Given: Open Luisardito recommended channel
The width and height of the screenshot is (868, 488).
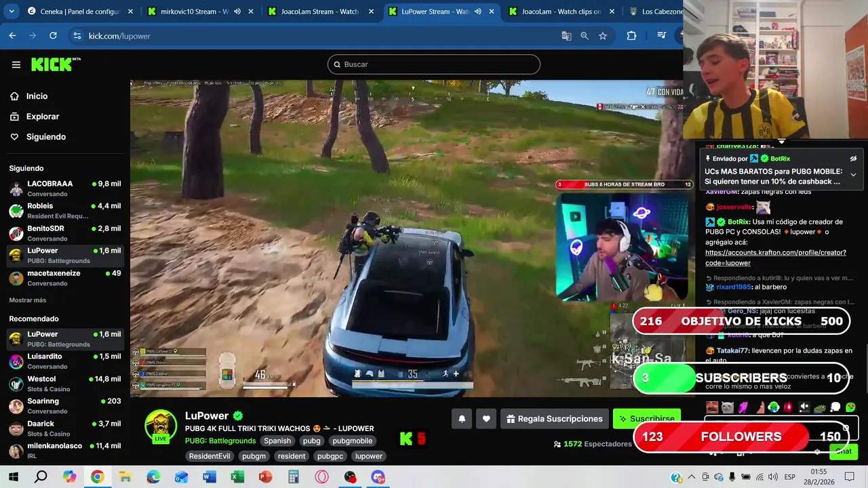Looking at the screenshot, I should coord(64,361).
